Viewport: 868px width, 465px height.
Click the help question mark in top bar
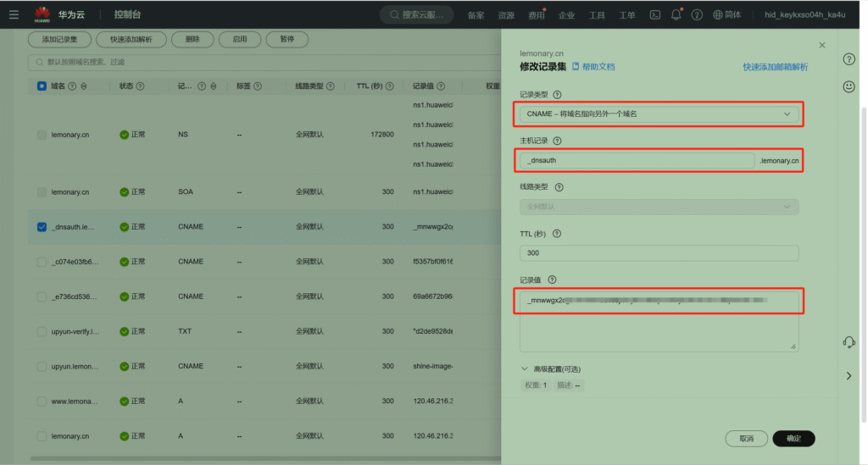[x=697, y=14]
